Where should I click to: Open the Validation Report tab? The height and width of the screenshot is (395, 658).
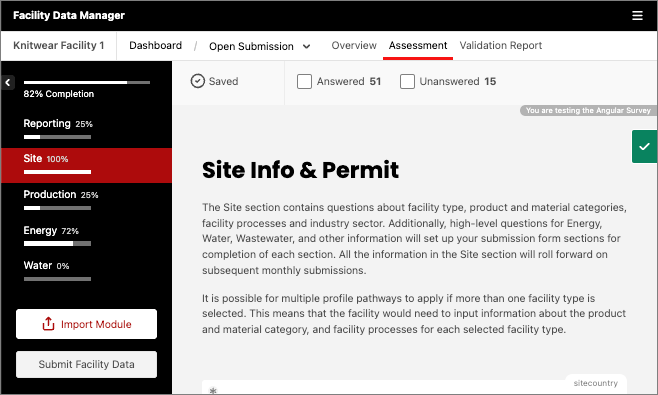pyautogui.click(x=500, y=45)
